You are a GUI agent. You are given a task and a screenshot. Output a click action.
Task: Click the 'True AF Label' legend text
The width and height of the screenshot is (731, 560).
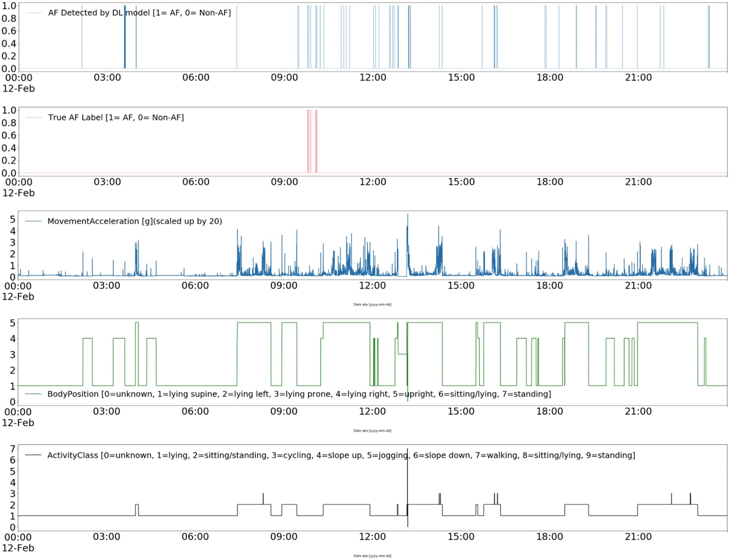point(116,118)
